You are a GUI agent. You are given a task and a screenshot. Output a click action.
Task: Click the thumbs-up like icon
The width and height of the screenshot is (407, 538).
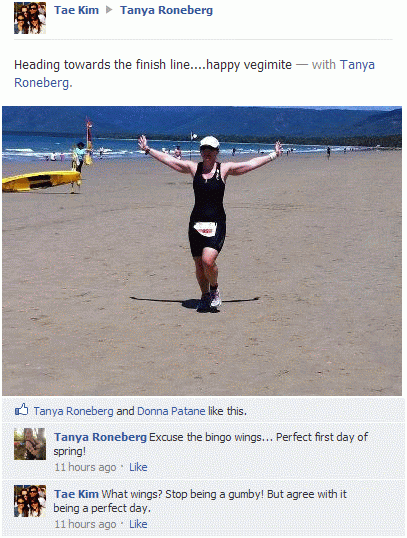[21, 410]
